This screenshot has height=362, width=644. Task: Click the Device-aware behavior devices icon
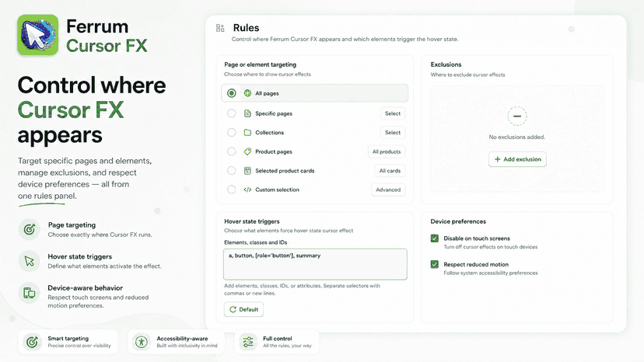click(x=29, y=293)
